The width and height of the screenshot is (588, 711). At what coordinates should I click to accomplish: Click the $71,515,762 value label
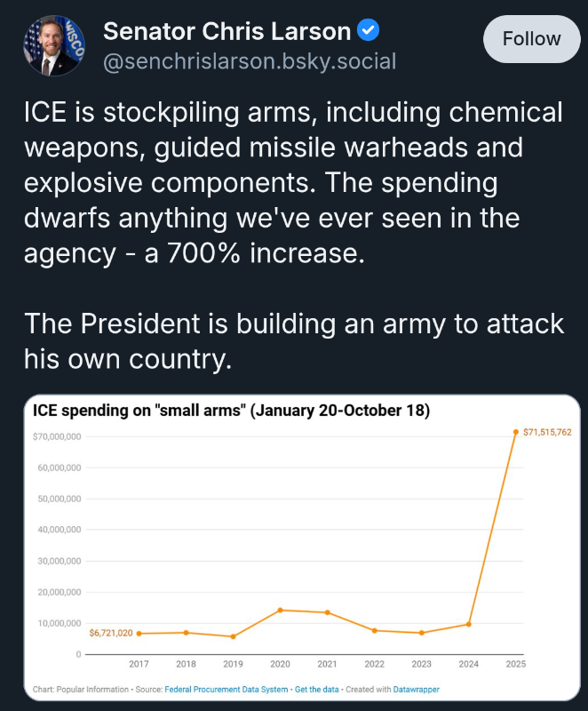pyautogui.click(x=546, y=432)
